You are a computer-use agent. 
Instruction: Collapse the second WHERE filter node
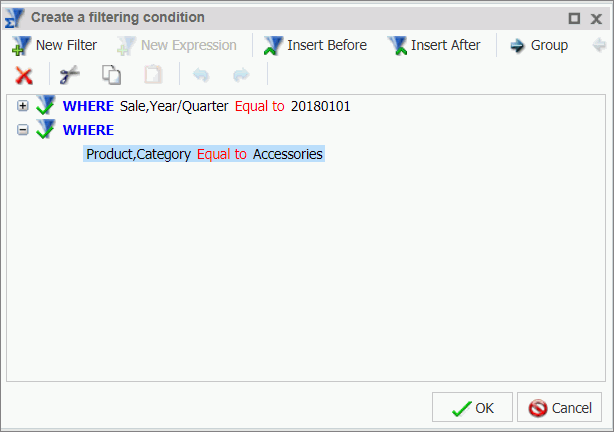(x=23, y=130)
